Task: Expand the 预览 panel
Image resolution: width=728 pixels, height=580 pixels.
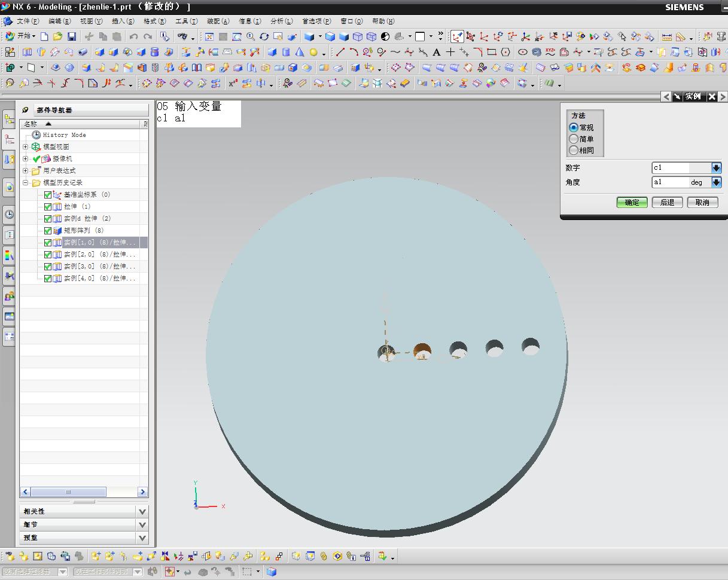Action: click(142, 538)
